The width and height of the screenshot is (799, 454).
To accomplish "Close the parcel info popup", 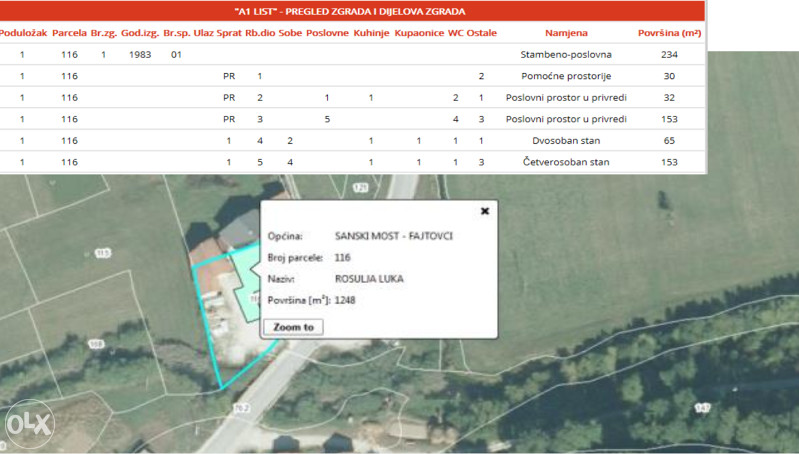I will pos(485,211).
